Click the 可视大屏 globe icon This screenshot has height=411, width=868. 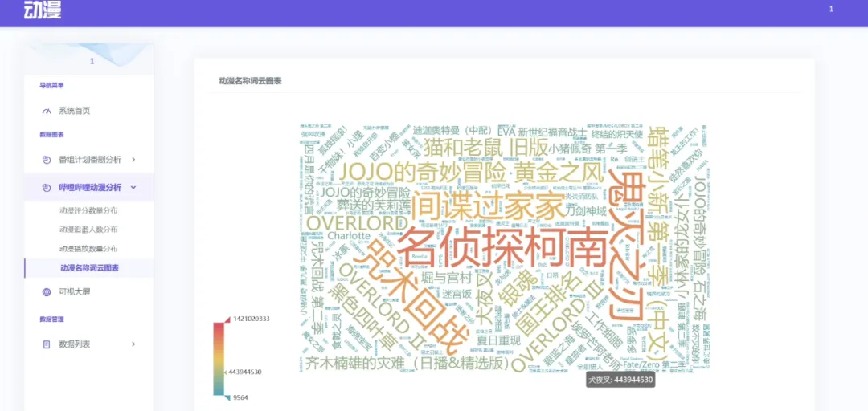pos(47,292)
